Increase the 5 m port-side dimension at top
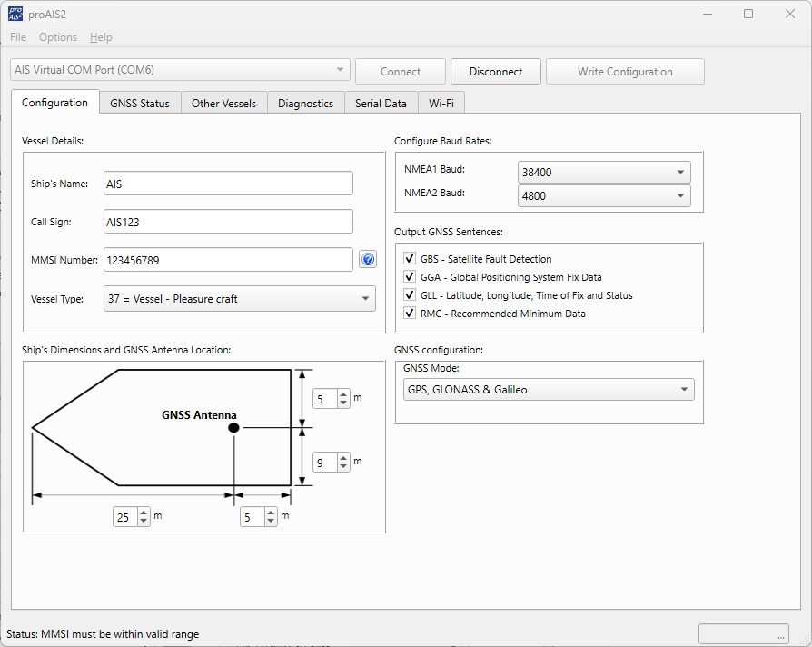 [x=343, y=394]
